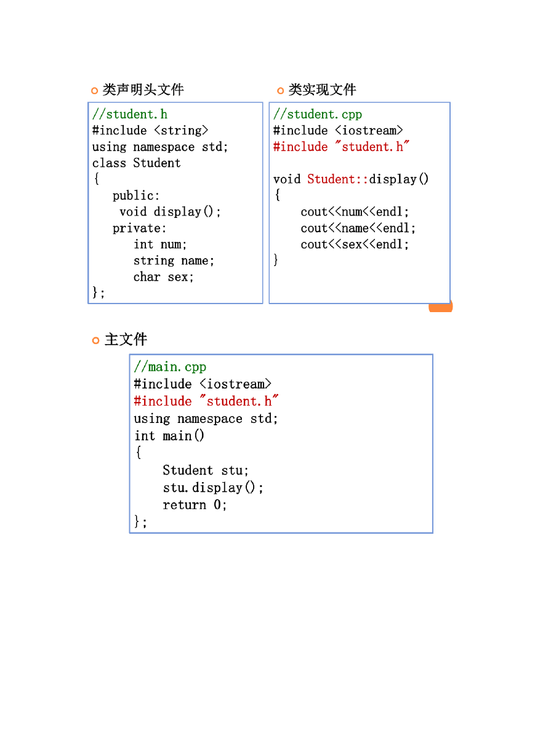
Task: Click "using namespace std;" in the main.cpp box
Action: coord(207,419)
